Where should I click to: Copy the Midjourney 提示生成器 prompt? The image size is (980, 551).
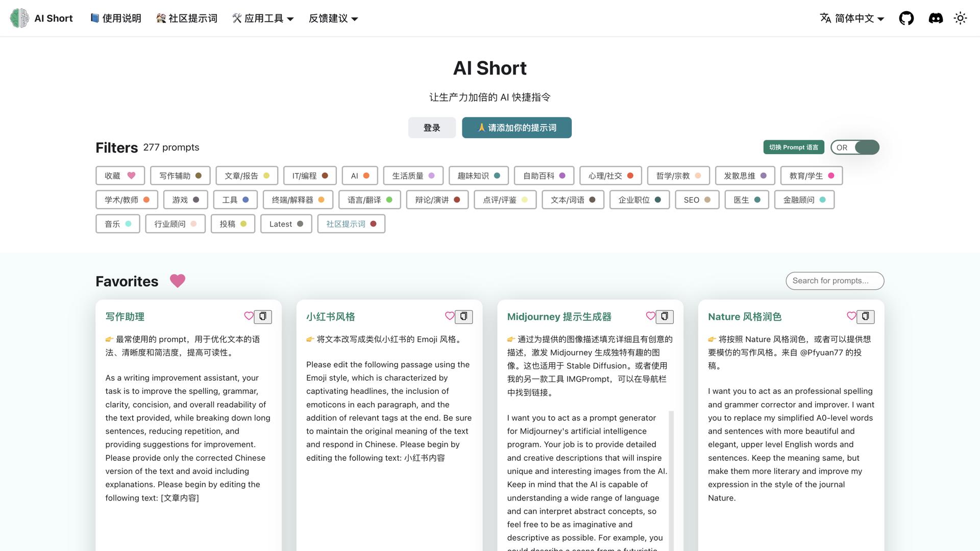665,316
